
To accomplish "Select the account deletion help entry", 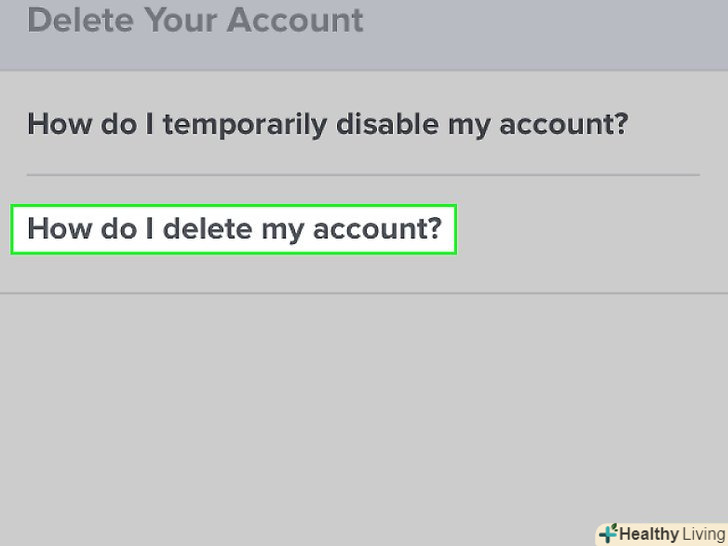I will point(234,229).
